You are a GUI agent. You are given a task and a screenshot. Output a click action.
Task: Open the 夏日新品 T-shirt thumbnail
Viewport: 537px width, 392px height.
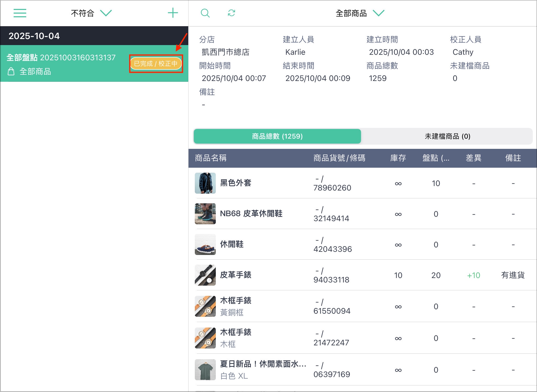pyautogui.click(x=205, y=370)
